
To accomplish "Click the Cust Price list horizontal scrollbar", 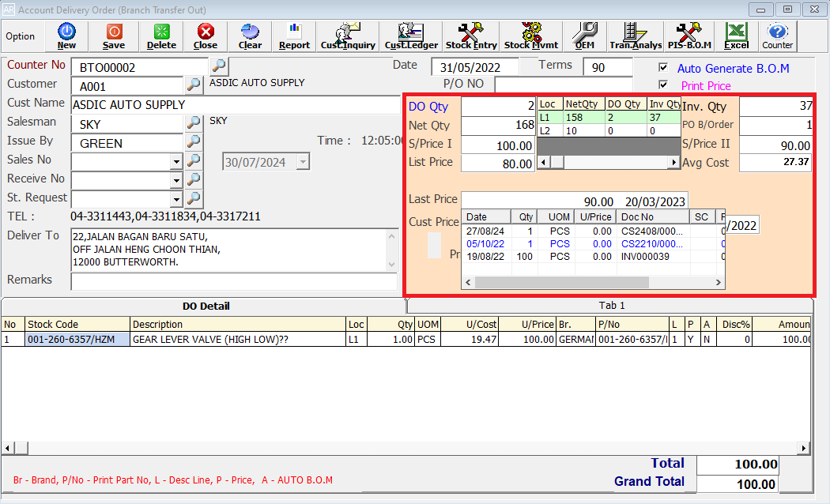I will pos(593,282).
